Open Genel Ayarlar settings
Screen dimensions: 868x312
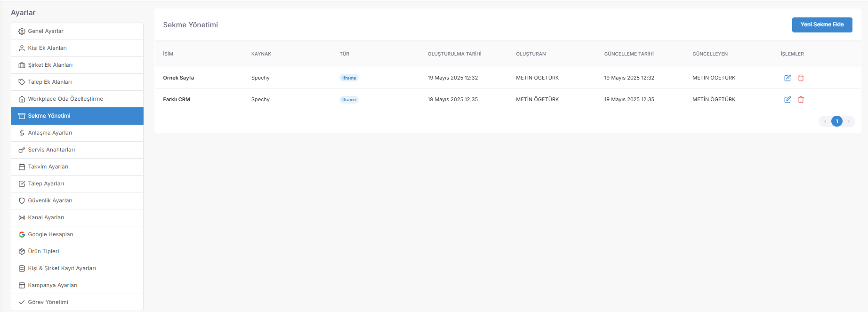tap(77, 32)
